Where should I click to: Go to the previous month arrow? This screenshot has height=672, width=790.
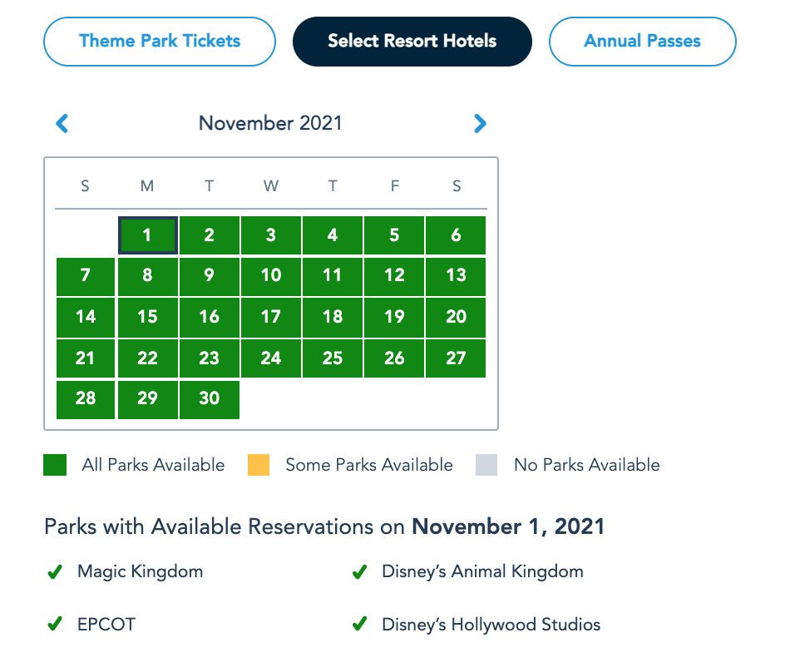point(62,124)
